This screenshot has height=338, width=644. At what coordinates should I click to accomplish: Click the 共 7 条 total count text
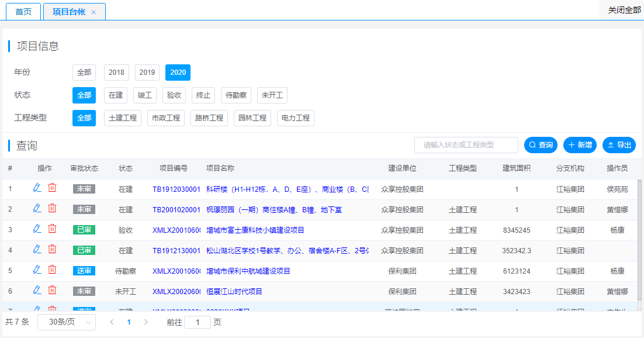[18, 322]
